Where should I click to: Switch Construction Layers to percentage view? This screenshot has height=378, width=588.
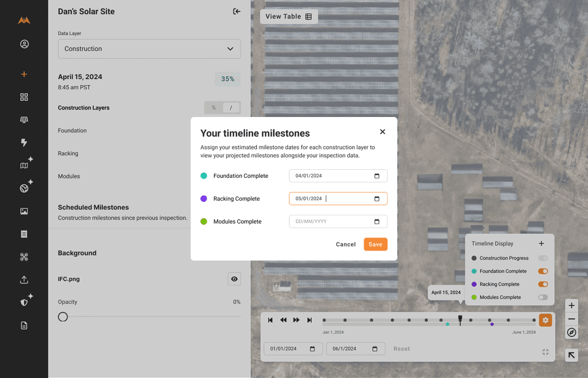coord(213,107)
